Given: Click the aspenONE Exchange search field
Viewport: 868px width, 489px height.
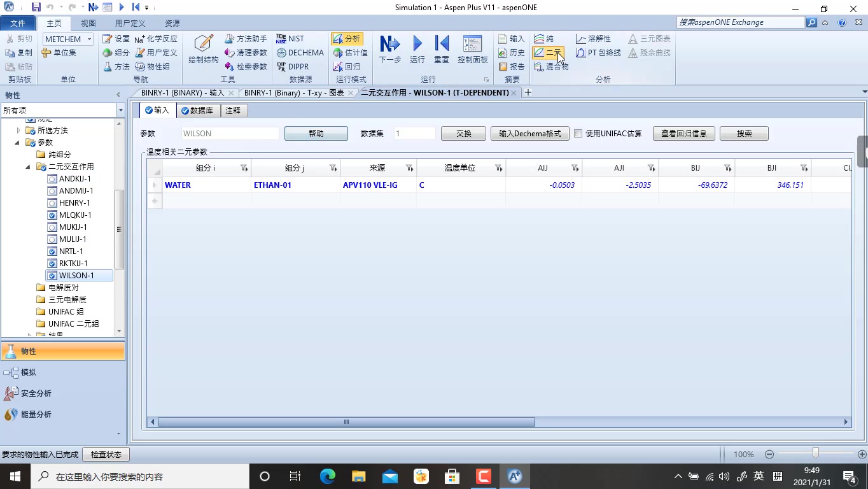Looking at the screenshot, I should tap(740, 22).
